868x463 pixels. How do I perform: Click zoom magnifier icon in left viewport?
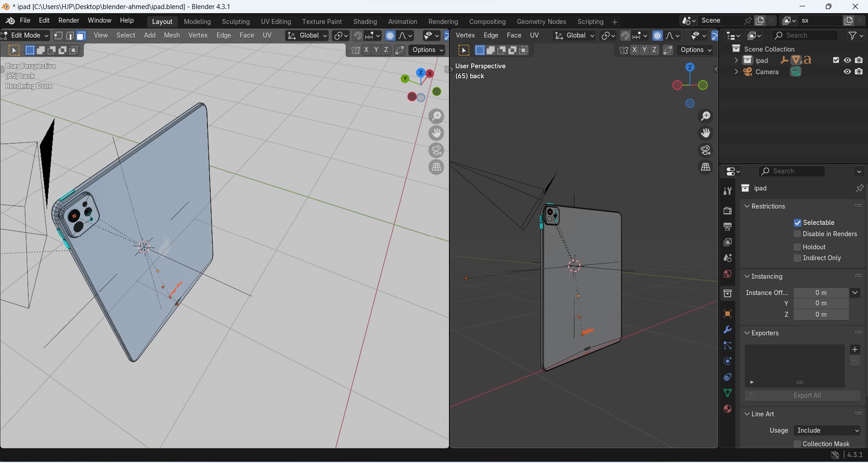pyautogui.click(x=437, y=116)
